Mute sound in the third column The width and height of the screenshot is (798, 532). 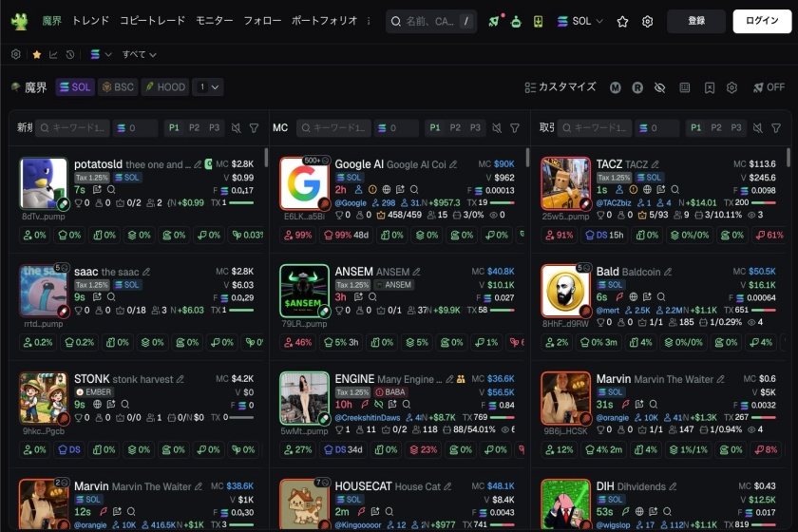coord(758,128)
